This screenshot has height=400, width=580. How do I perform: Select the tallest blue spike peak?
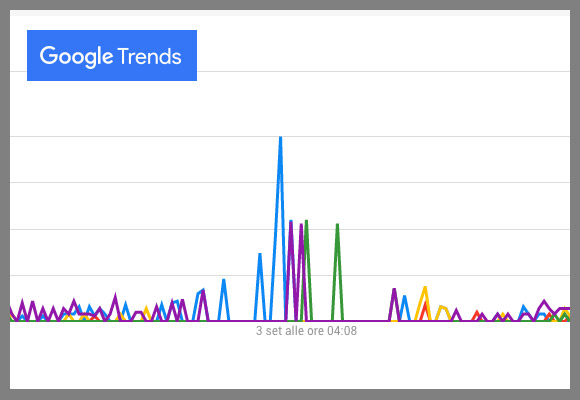[x=280, y=138]
